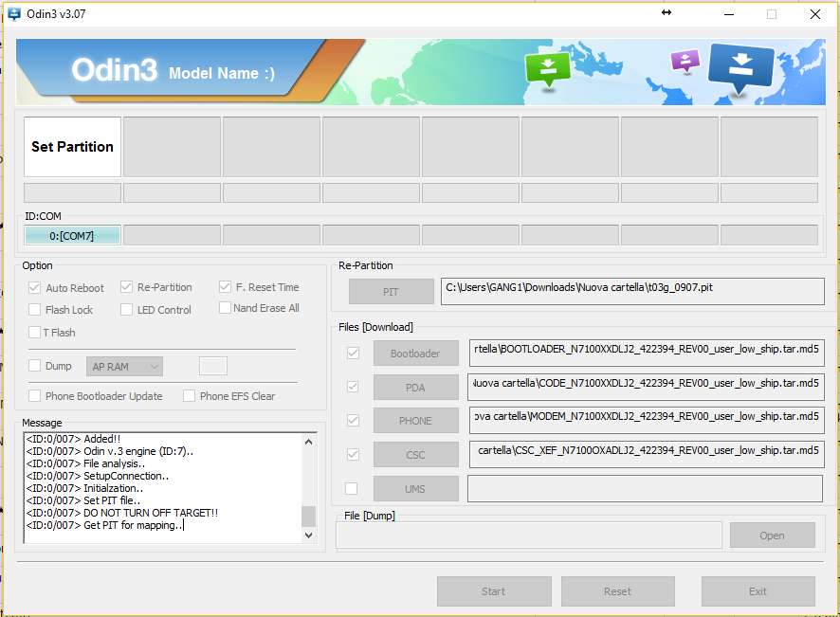
Task: Click the small box next to AP RAM
Action: (x=213, y=366)
